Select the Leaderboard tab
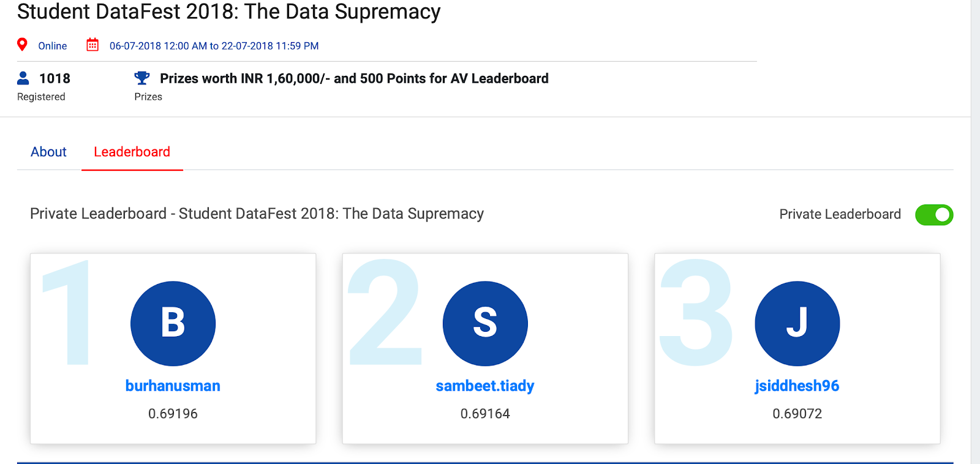 (x=132, y=152)
